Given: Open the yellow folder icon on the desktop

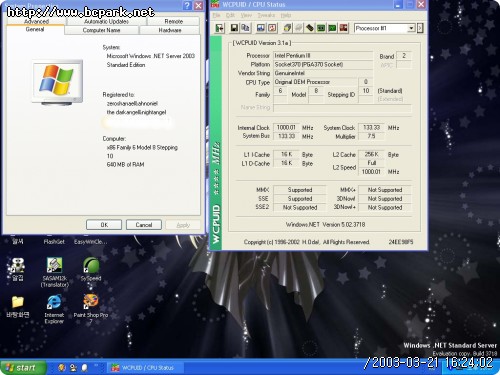Looking at the screenshot, I should [17, 306].
